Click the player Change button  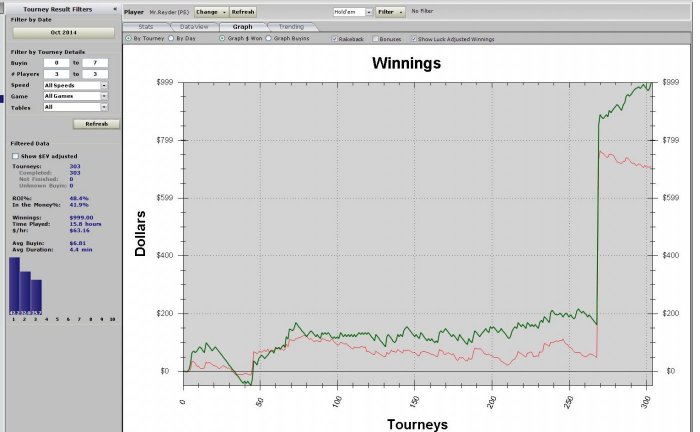(211, 12)
